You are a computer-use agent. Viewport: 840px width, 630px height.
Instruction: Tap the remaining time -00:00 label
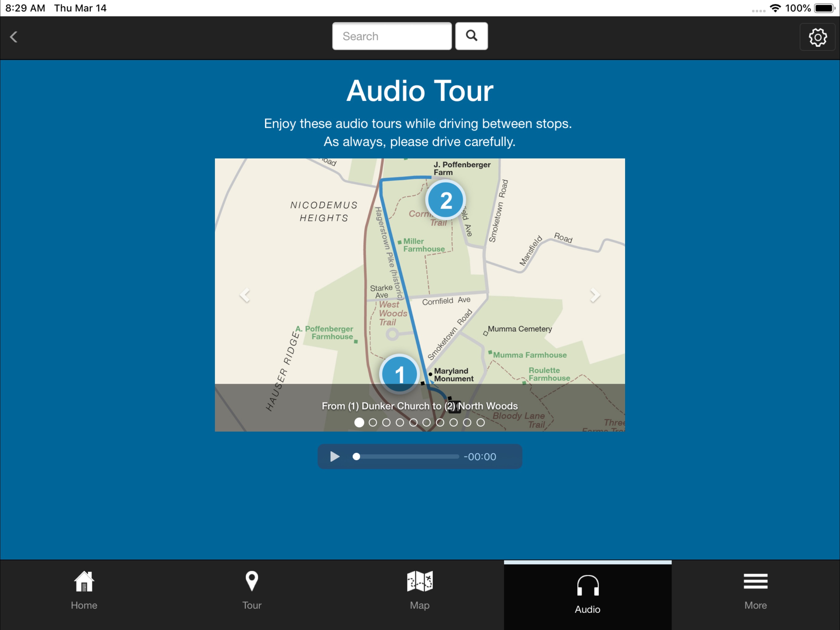tap(480, 457)
